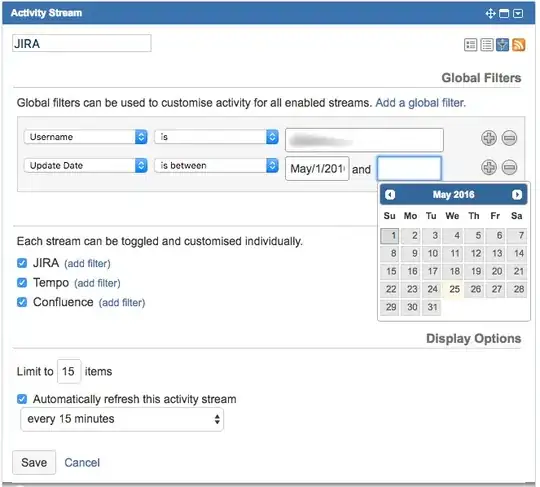
Task: Add filter row after Username rule
Action: (489, 138)
